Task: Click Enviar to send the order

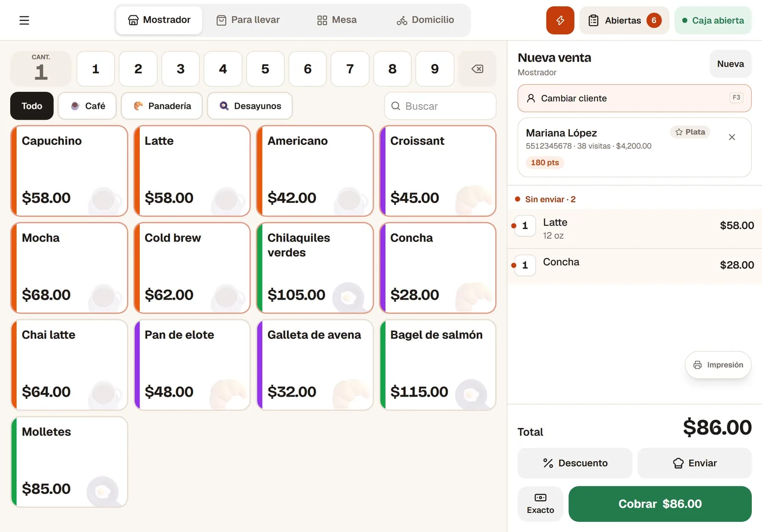Action: tap(694, 463)
